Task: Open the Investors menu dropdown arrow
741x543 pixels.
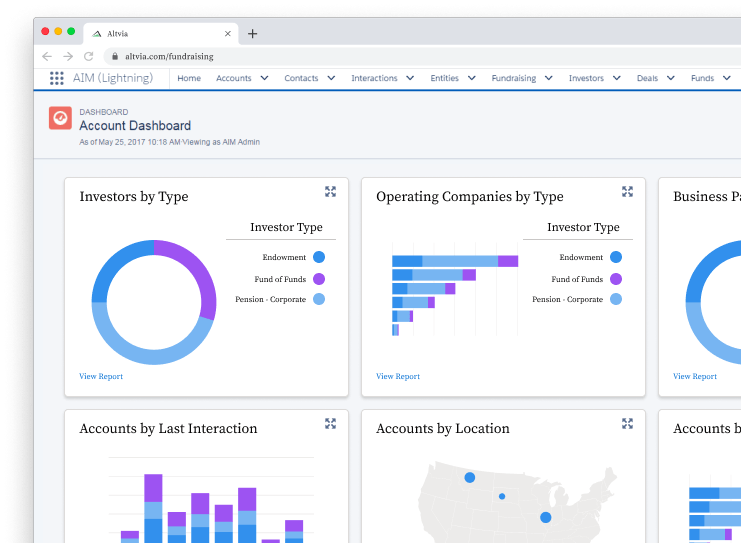Action: tap(617, 78)
